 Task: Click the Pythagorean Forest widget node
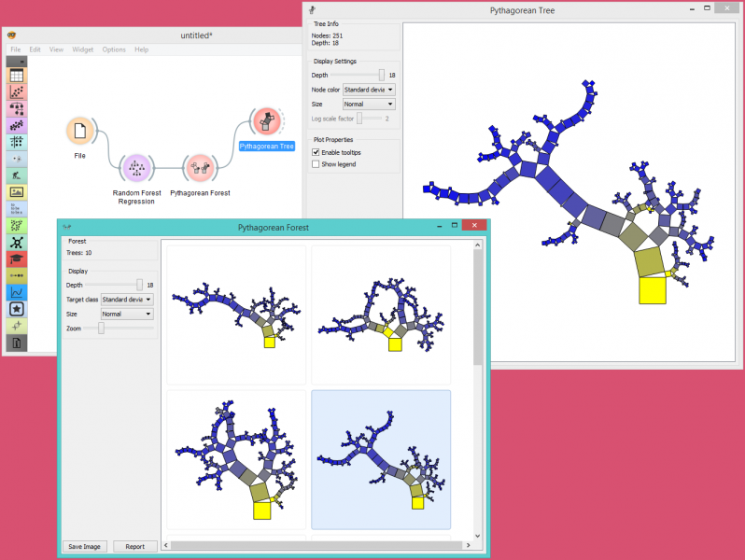198,168
